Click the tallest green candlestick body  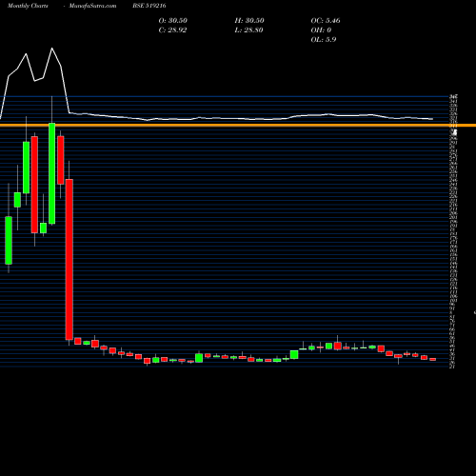[x=52, y=173]
